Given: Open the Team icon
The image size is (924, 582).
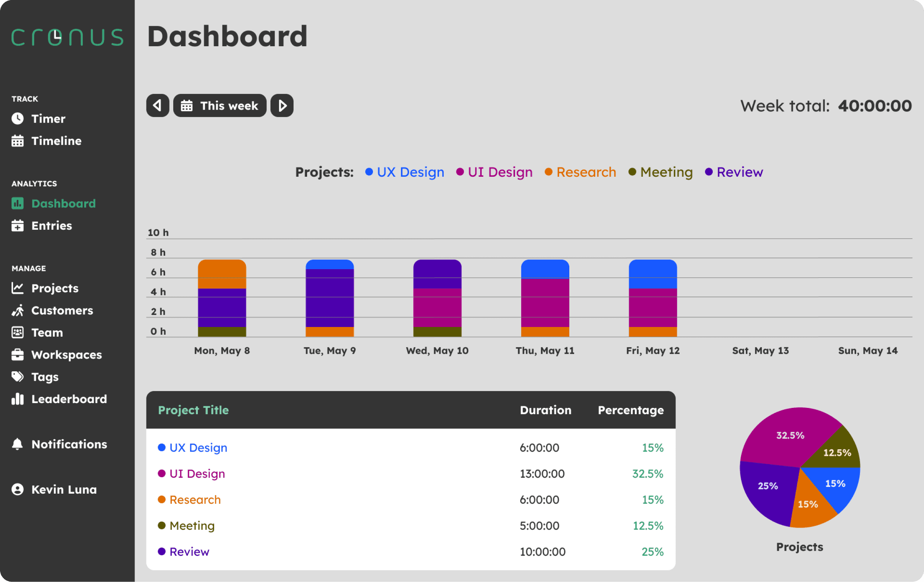Looking at the screenshot, I should click(17, 333).
